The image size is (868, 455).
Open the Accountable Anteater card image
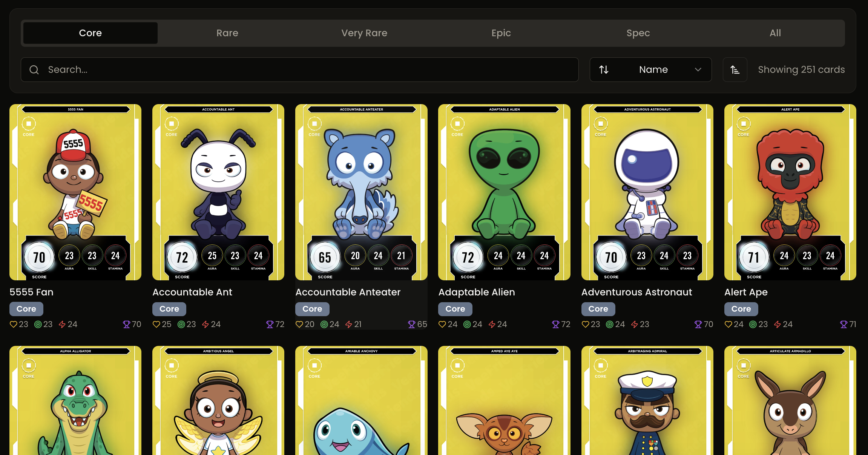tap(361, 192)
